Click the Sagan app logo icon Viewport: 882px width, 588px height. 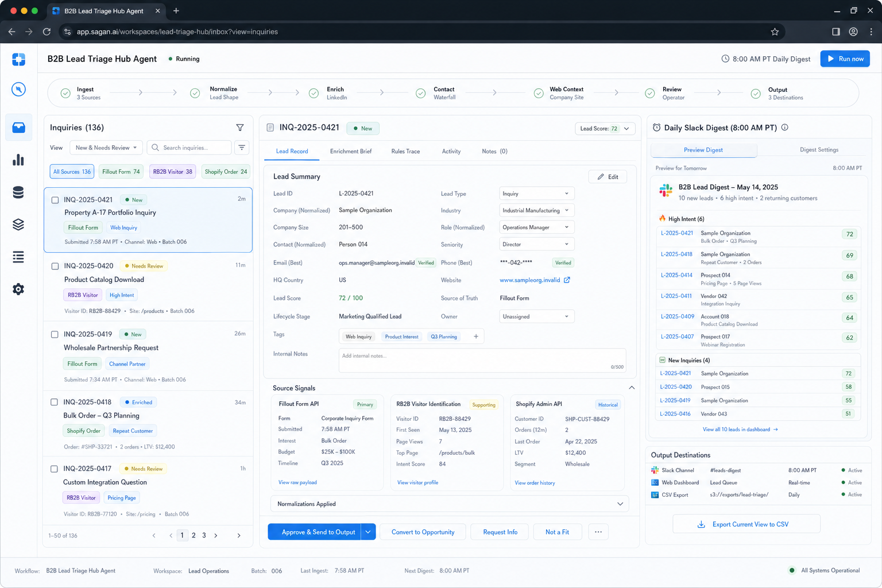pos(18,59)
